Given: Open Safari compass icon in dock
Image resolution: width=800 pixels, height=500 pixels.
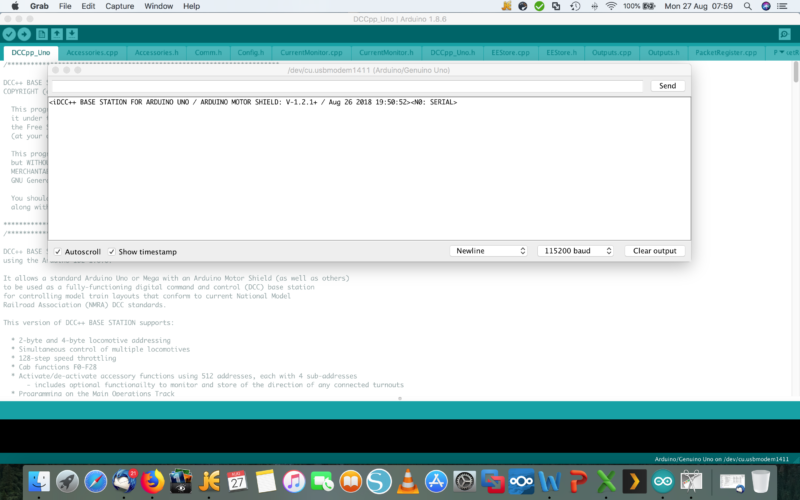Looking at the screenshot, I should click(95, 481).
